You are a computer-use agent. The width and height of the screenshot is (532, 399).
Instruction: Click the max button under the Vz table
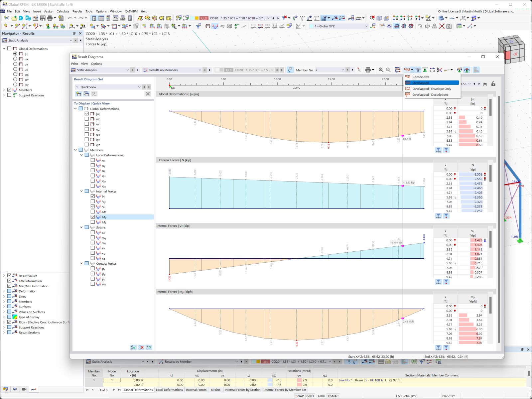(438, 282)
